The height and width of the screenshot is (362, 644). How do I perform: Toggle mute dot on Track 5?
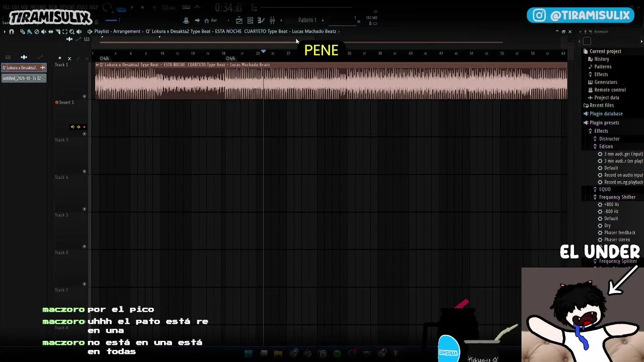[x=84, y=246]
